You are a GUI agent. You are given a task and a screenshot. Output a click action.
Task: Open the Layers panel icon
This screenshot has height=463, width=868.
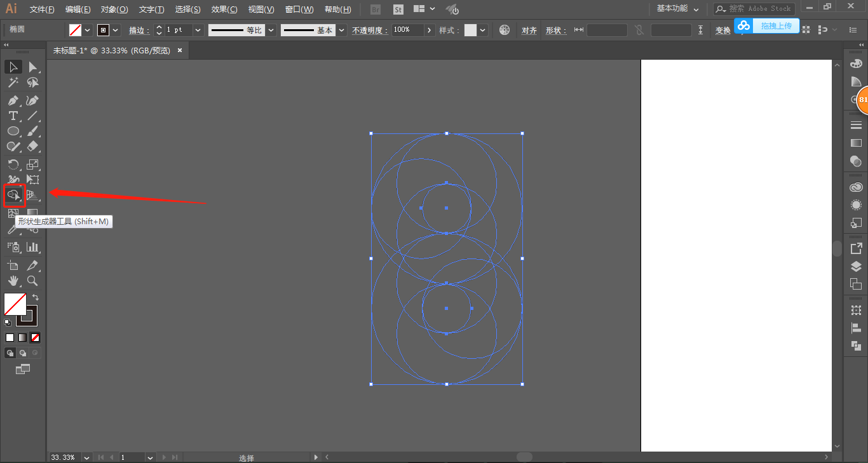[856, 266]
